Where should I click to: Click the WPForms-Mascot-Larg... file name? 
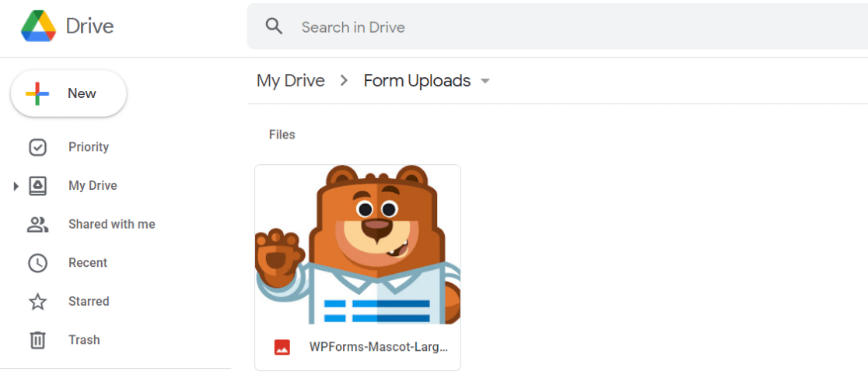(379, 347)
